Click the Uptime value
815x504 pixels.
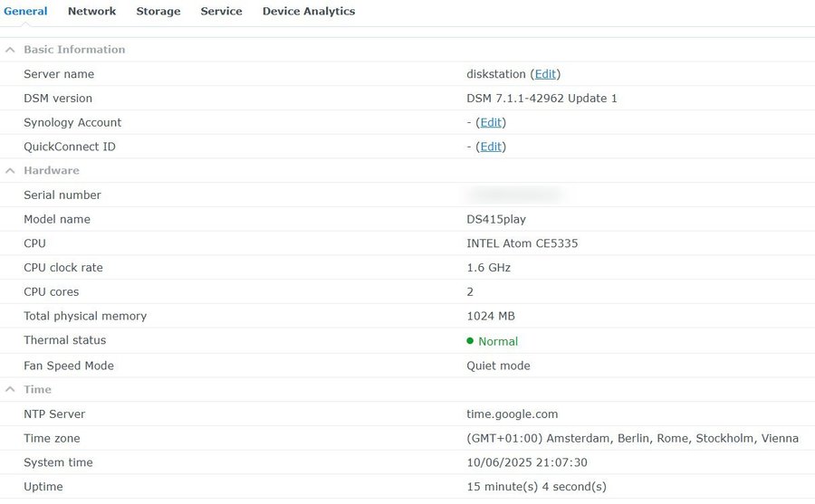tap(536, 488)
